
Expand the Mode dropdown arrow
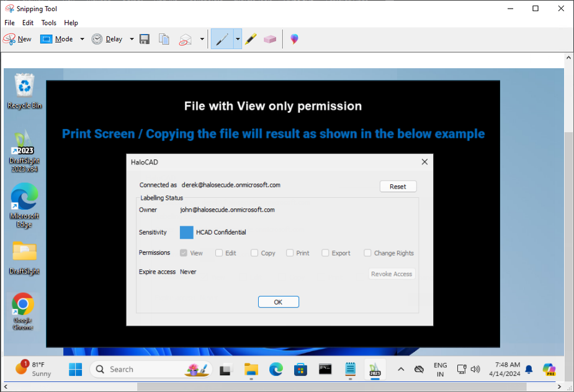pyautogui.click(x=82, y=39)
